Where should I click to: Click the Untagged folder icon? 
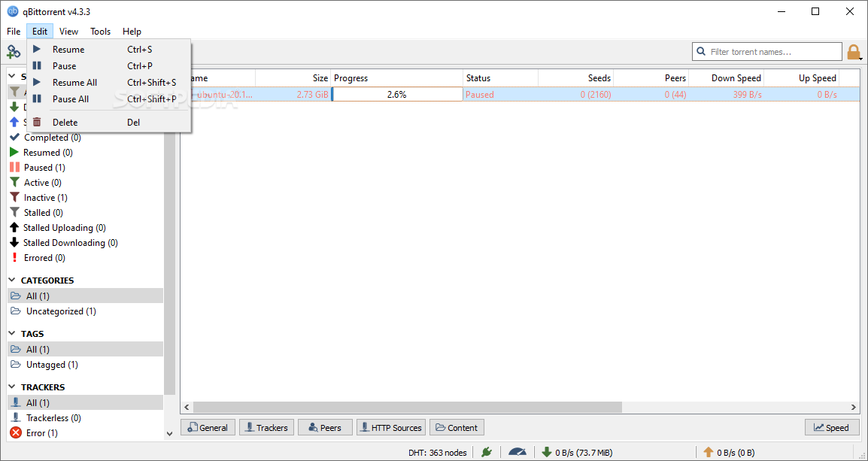16,364
